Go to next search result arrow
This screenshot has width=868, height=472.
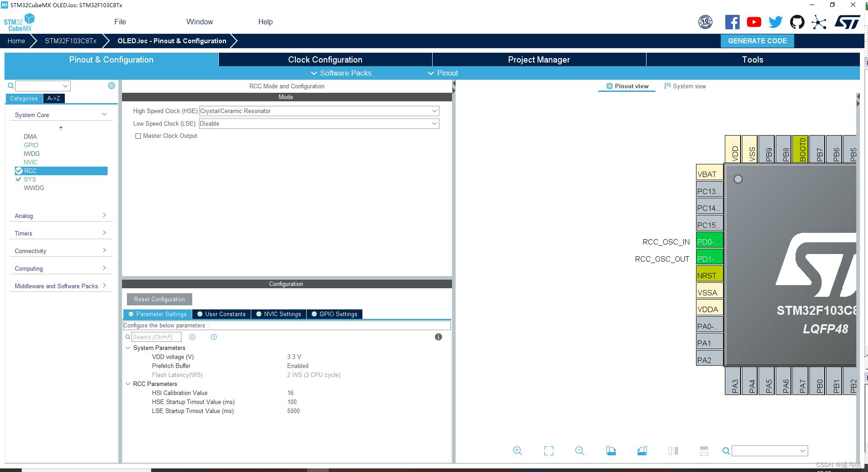coord(214,337)
